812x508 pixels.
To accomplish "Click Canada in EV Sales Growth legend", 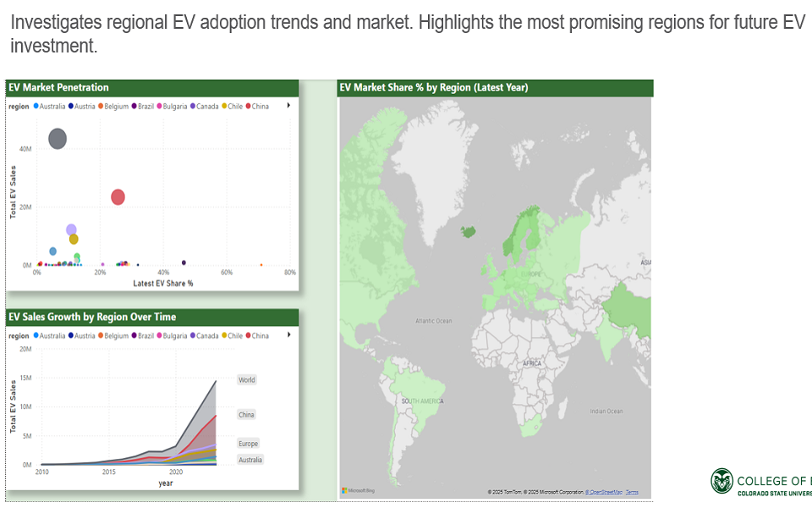I will tap(205, 336).
